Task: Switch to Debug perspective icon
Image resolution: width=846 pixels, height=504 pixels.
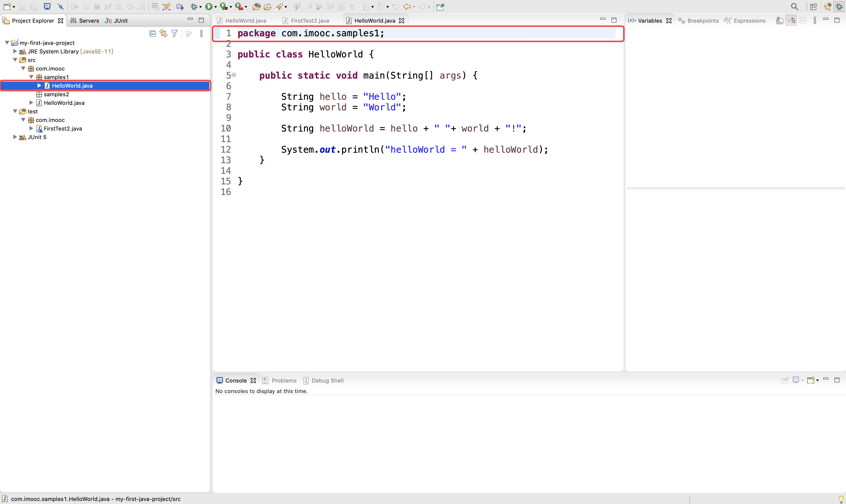Action: 839,7
